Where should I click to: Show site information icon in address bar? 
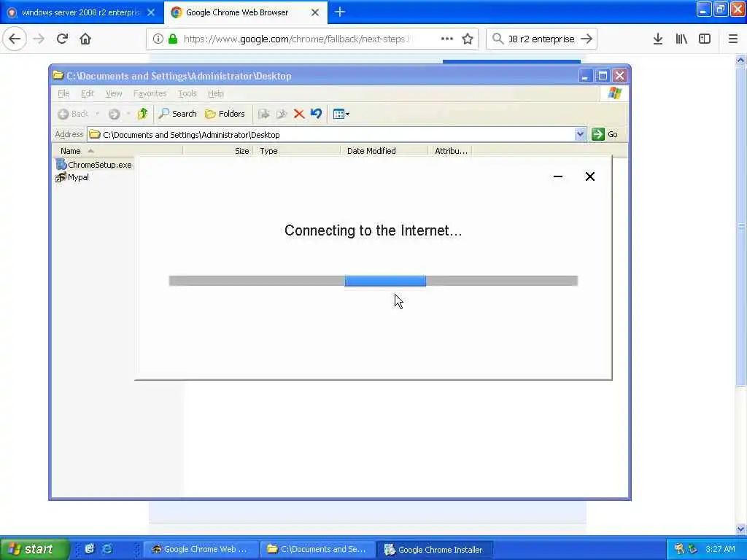158,39
